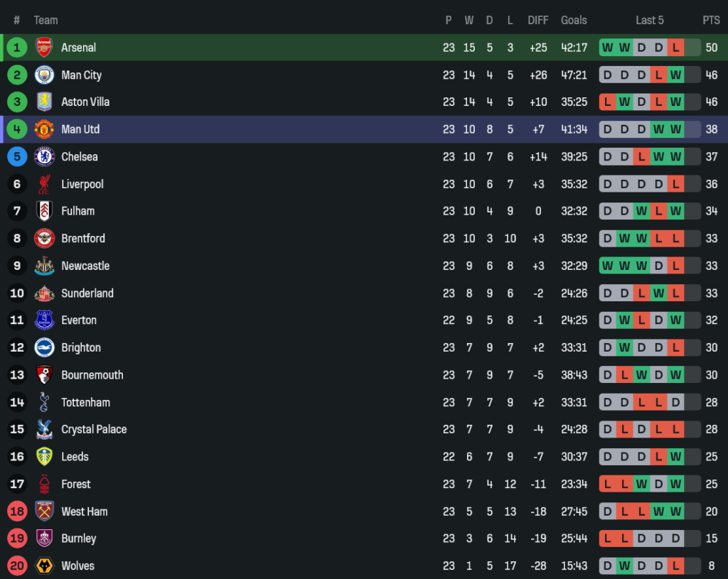Click Arsenal's most recent loss result box
This screenshot has width=728, height=579.
click(x=675, y=48)
